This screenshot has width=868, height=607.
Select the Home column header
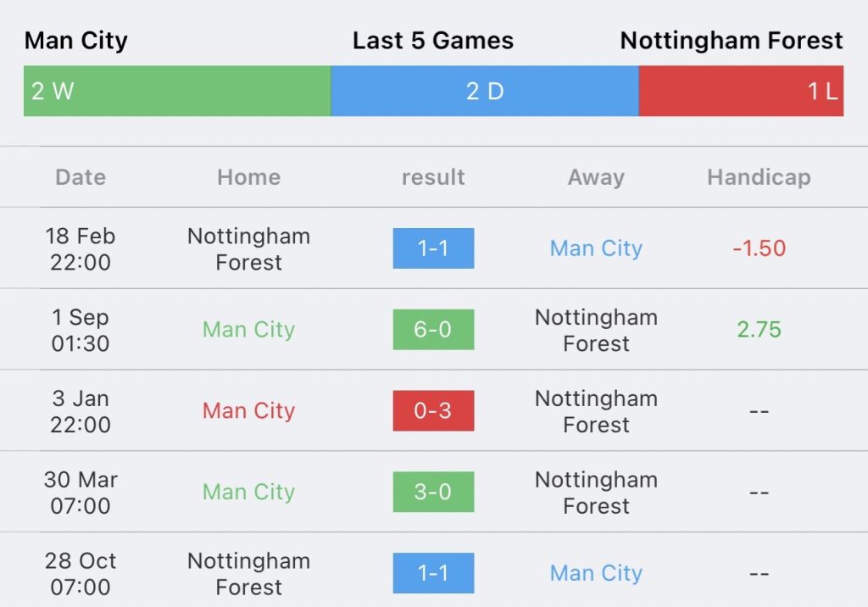point(248,177)
